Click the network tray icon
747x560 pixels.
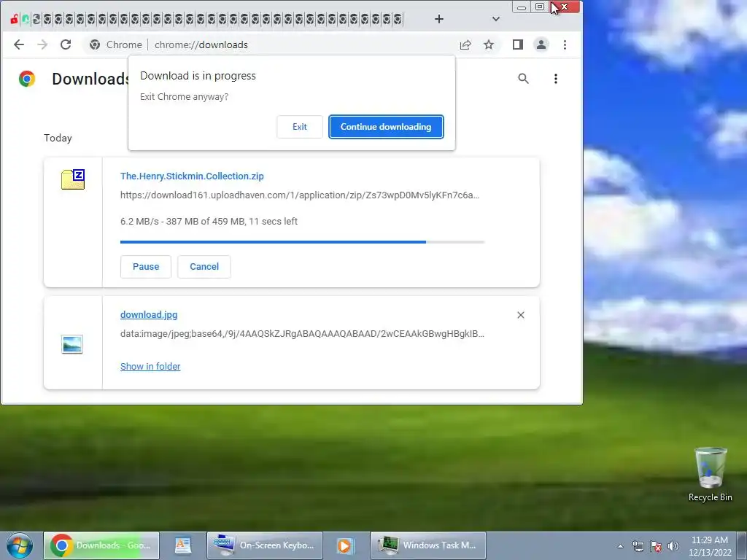pos(638,546)
